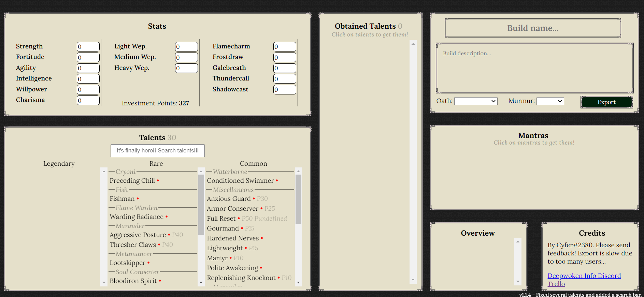The width and height of the screenshot is (644, 297).
Task: Select the Gourmand talent
Action: tap(223, 228)
